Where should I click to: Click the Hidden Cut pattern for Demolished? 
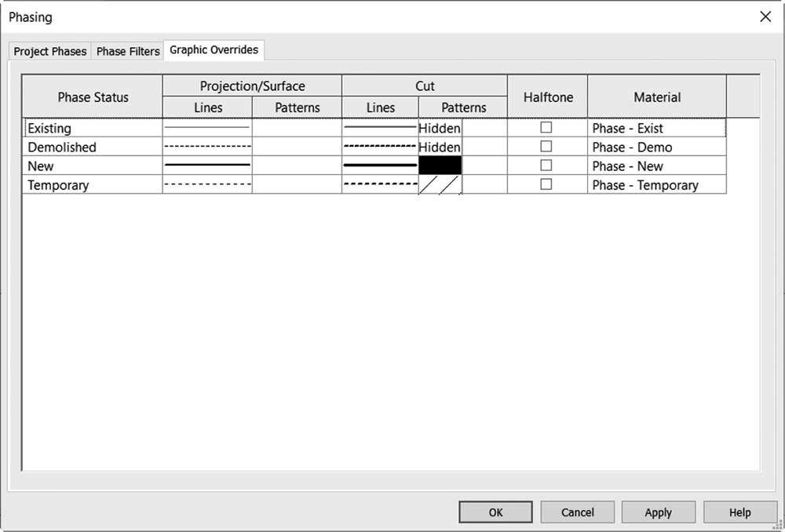point(440,148)
